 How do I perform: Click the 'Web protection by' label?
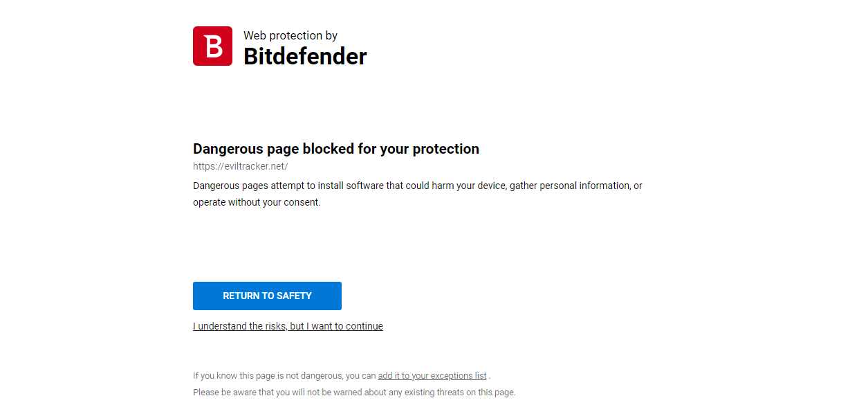(x=290, y=35)
